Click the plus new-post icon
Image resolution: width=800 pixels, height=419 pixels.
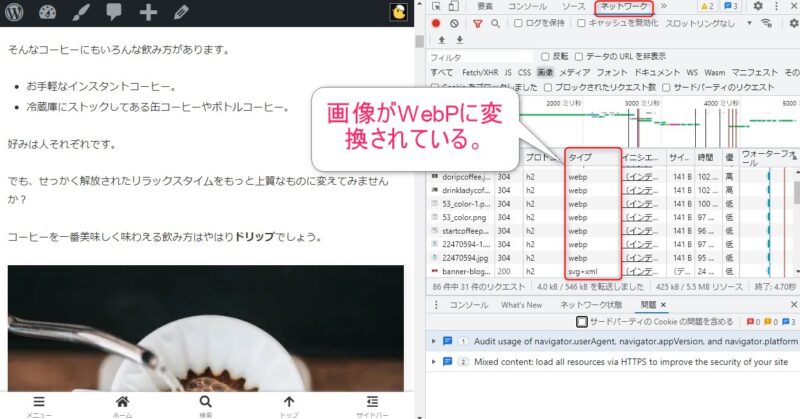point(148,12)
